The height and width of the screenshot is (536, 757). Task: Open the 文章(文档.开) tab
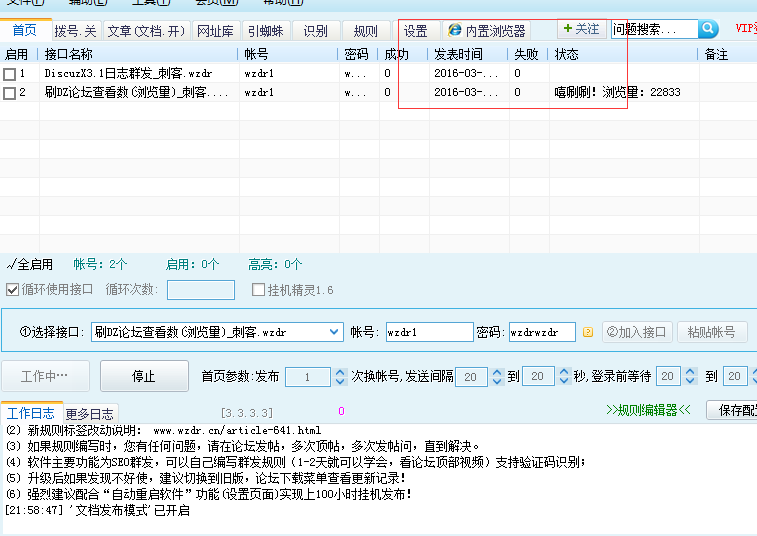[146, 31]
